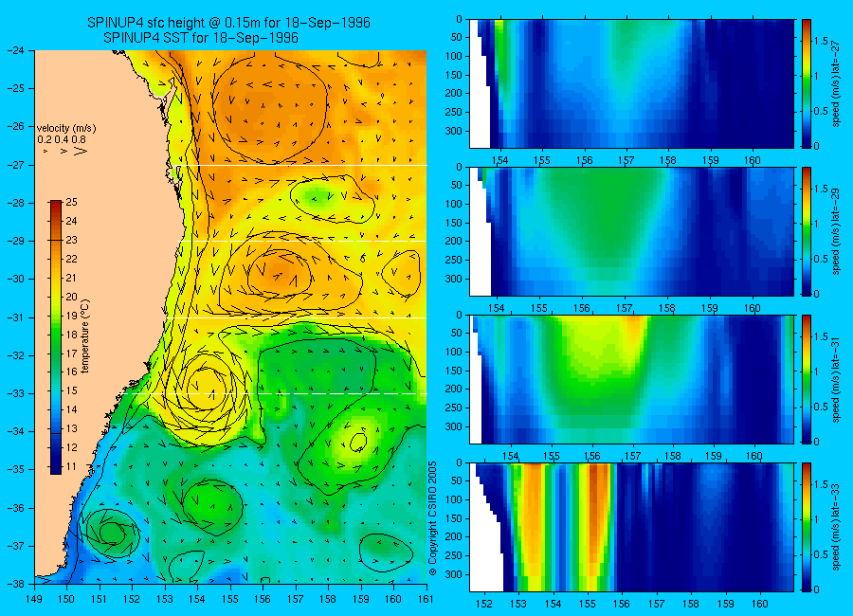The width and height of the screenshot is (853, 616).
Task: Click the "1.5" tick on lat=-27 speed scale
Action: 821,41
